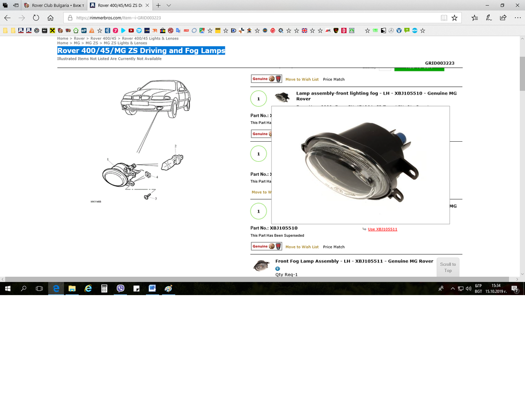The image size is (525, 420).
Task: Go back to the previous page
Action: click(x=7, y=18)
